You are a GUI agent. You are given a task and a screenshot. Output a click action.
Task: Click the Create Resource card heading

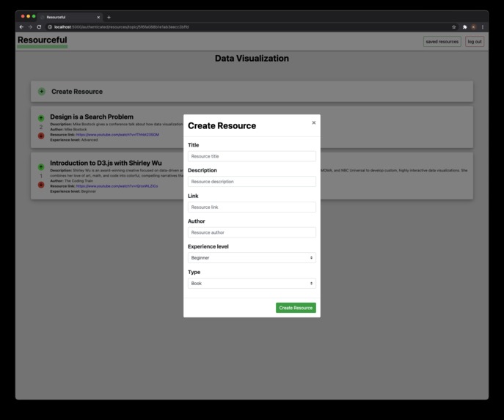[77, 92]
